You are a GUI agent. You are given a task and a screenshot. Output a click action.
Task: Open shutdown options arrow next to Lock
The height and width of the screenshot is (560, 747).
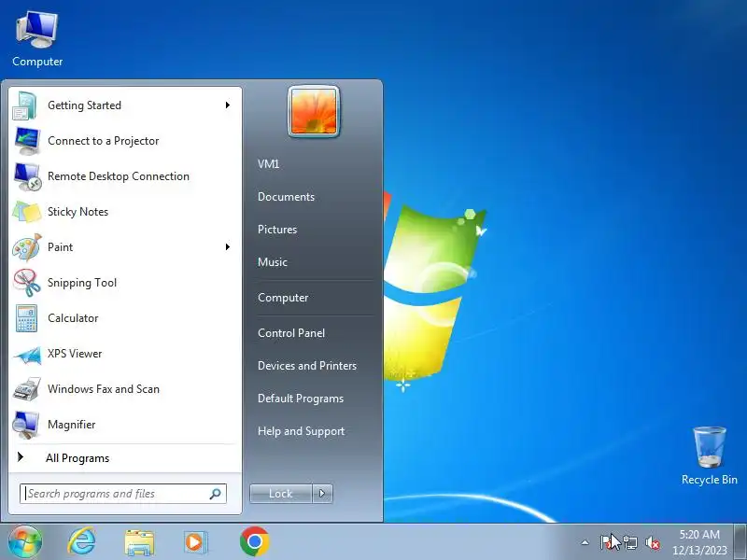click(x=322, y=494)
